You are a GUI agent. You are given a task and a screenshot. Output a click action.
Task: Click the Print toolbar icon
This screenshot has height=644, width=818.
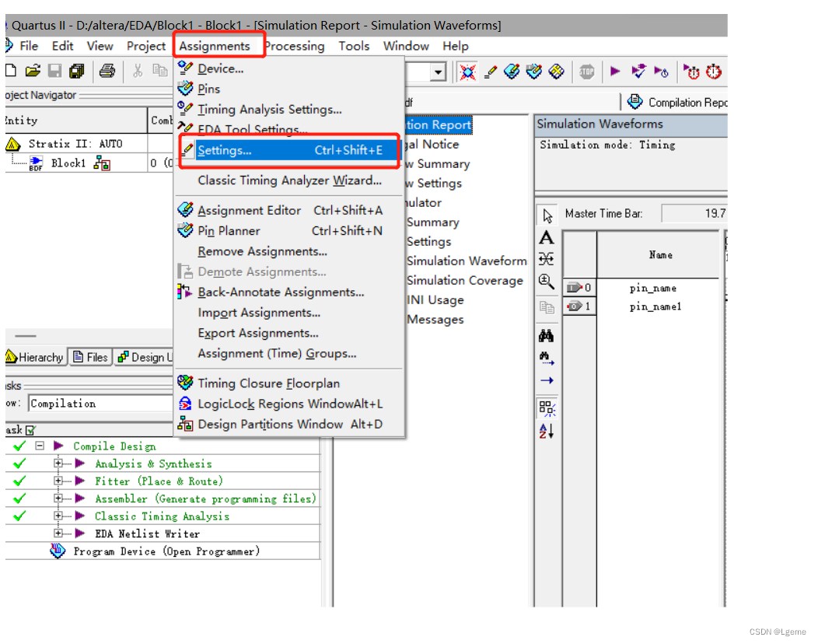107,71
